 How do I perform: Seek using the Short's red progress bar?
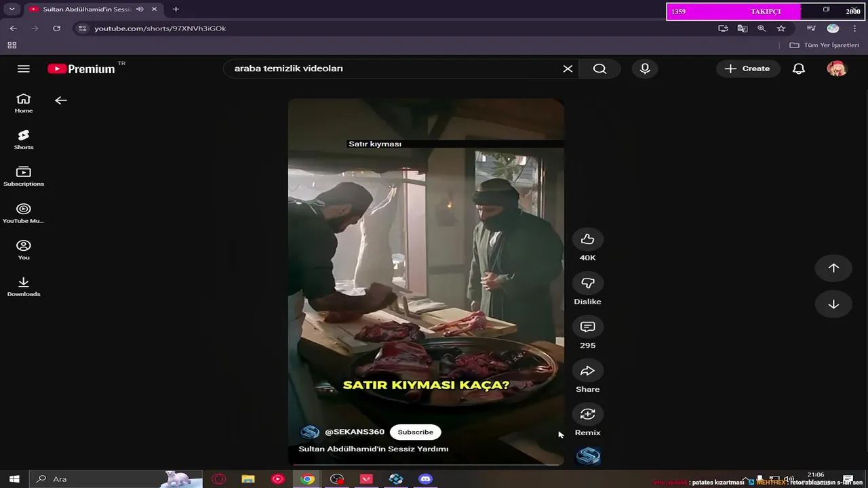tap(426, 465)
